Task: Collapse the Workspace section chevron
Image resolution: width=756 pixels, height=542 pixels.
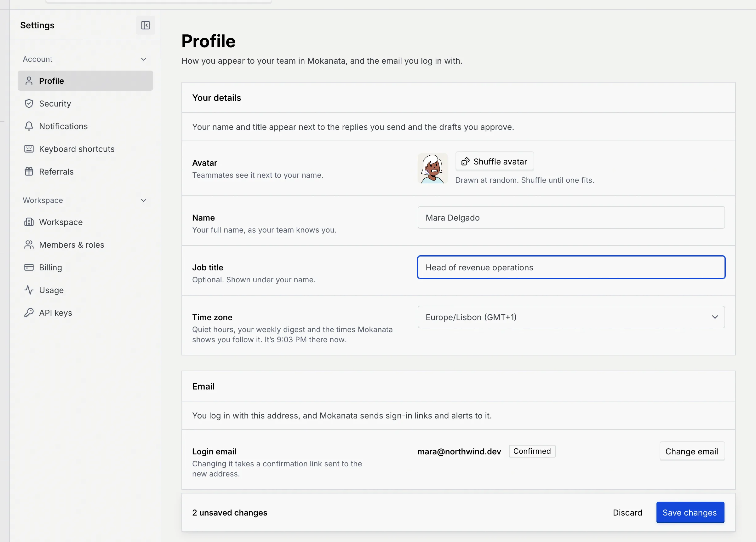Action: click(144, 200)
